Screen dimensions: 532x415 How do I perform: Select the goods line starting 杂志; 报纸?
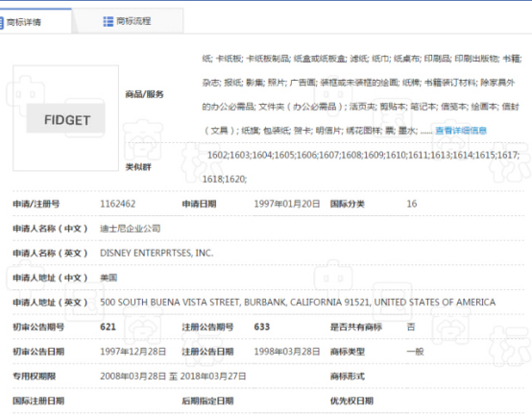point(358,83)
